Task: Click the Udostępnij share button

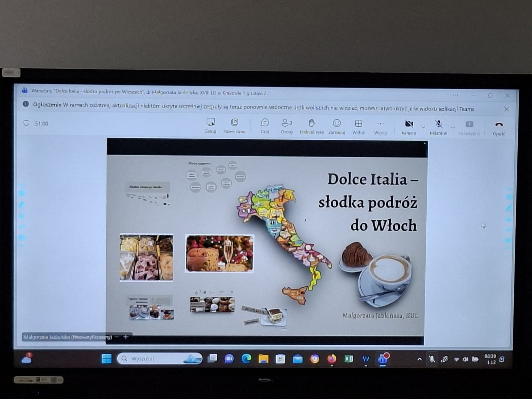Action: 469,128
